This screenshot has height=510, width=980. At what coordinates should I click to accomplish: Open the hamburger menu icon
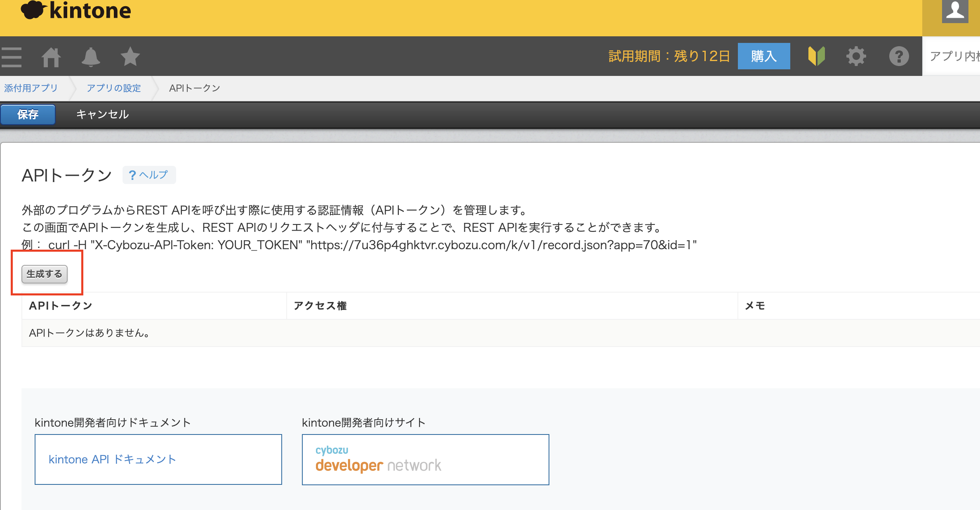(x=12, y=57)
